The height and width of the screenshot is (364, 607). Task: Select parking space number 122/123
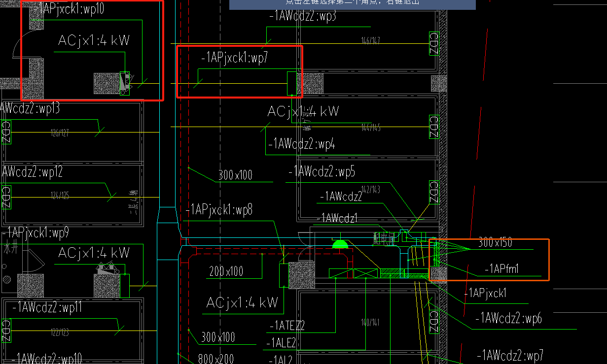[x=61, y=333]
